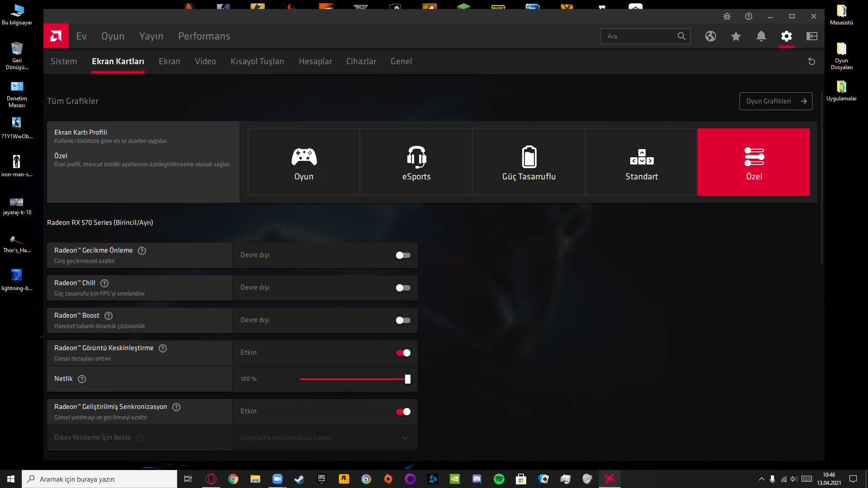Viewport: 868px width, 488px height.
Task: Open Epic Games Launcher from taskbar
Action: 322,479
